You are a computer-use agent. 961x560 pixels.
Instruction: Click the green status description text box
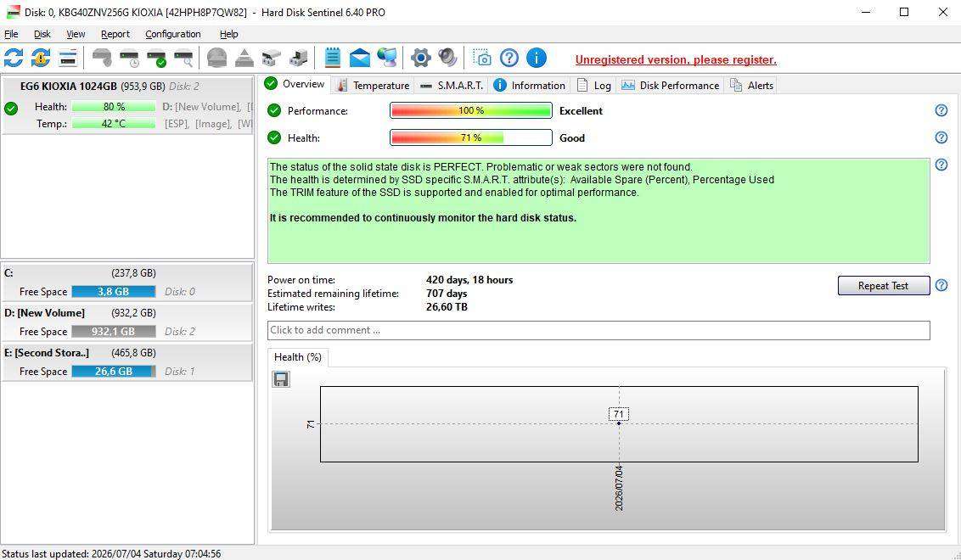(599, 210)
